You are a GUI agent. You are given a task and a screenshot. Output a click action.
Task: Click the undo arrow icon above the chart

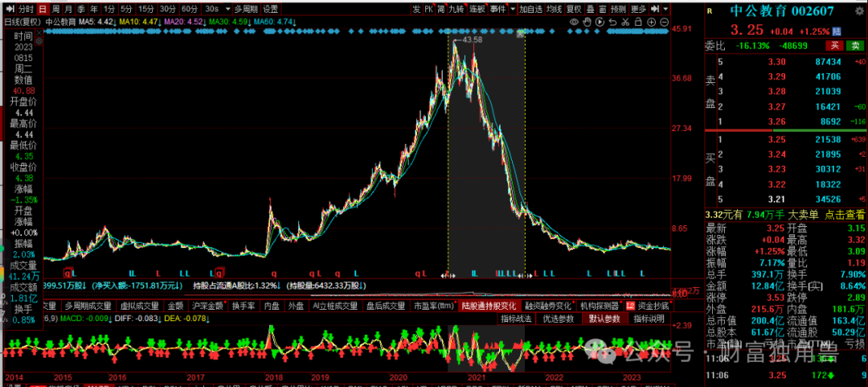[x=612, y=22]
